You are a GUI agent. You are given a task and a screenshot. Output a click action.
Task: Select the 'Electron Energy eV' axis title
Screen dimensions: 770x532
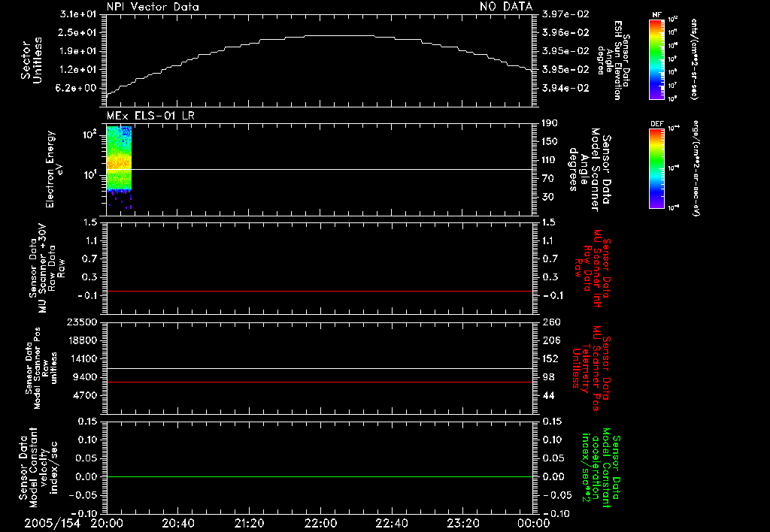pos(54,169)
